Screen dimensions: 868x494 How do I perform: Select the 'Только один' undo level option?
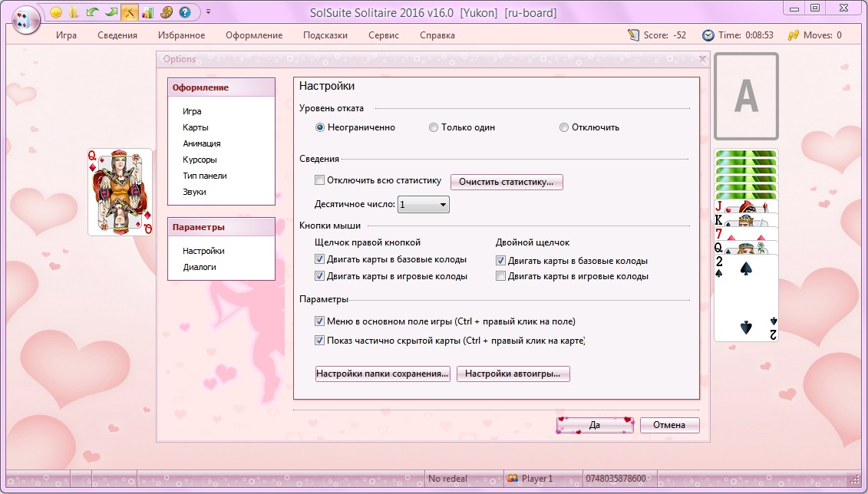pyautogui.click(x=434, y=127)
